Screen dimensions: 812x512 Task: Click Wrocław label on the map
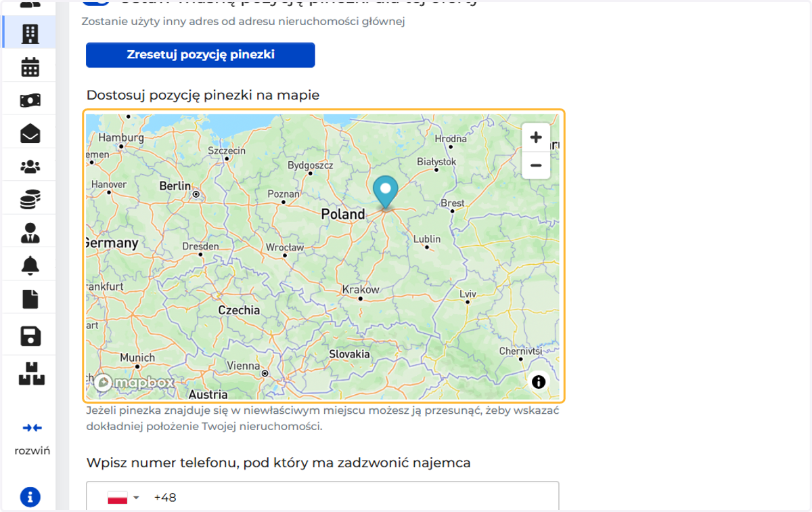[285, 248]
